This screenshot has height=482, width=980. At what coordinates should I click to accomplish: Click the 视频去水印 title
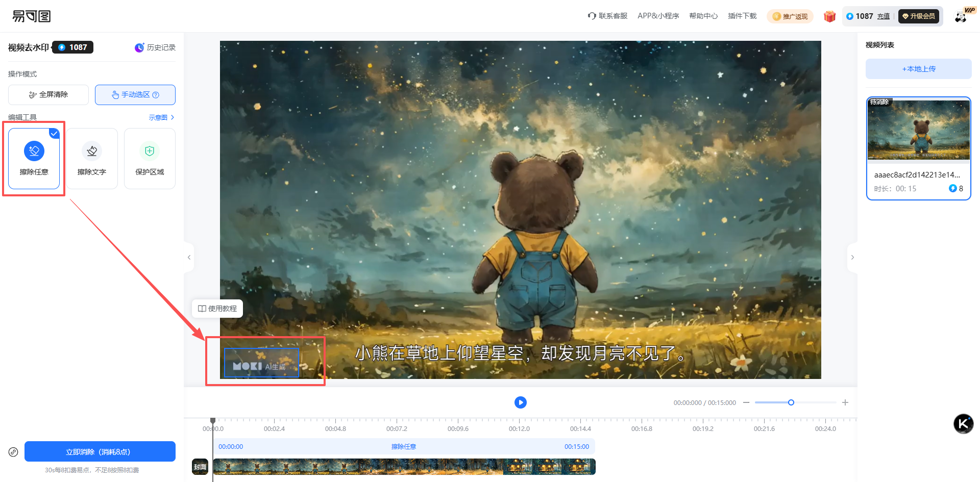point(29,47)
